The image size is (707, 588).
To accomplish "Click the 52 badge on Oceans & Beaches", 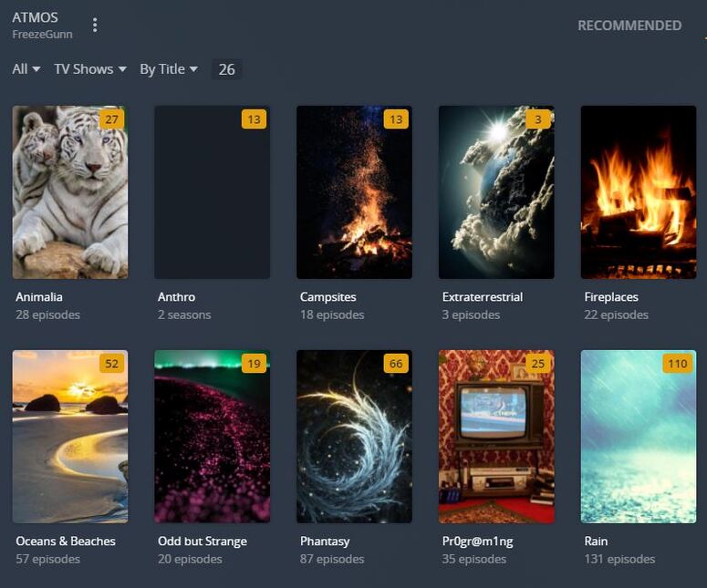I will (111, 364).
